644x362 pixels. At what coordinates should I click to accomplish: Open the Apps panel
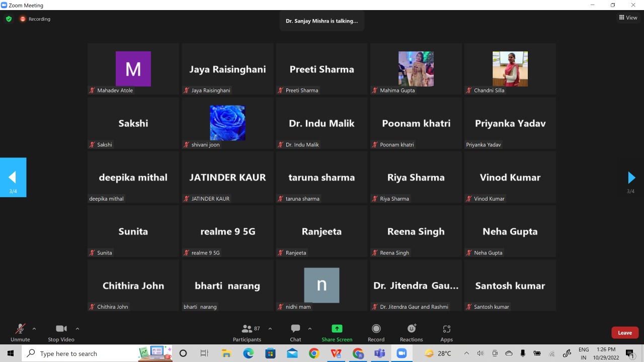tap(446, 329)
